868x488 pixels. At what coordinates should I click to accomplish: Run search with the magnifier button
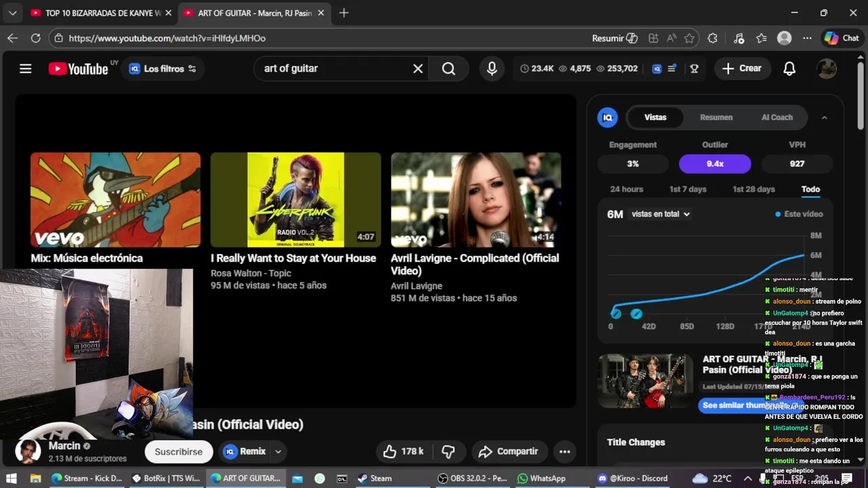tap(448, 68)
